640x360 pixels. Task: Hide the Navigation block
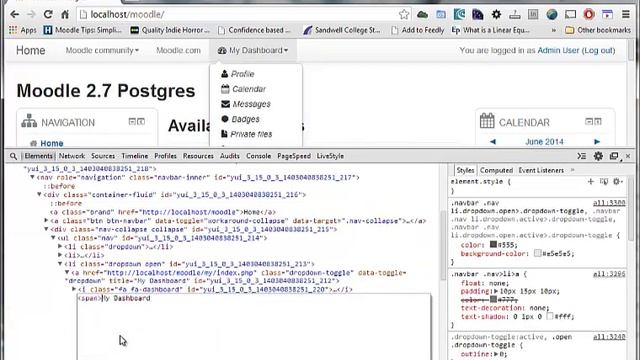tap(132, 121)
